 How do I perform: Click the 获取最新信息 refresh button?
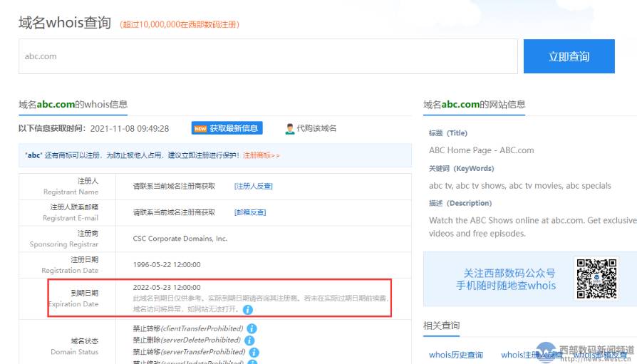click(x=227, y=128)
